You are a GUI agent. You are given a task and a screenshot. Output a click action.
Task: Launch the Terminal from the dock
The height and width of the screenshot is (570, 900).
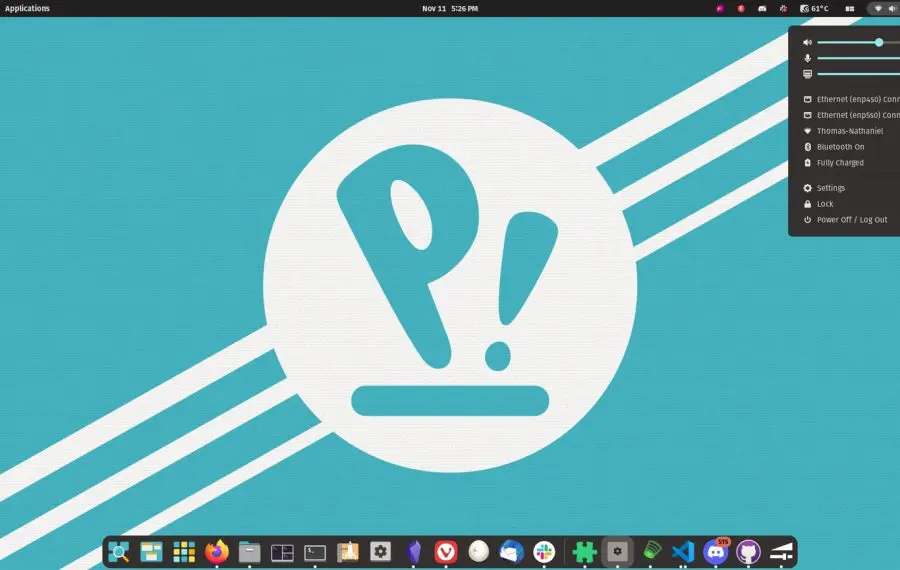(315, 552)
